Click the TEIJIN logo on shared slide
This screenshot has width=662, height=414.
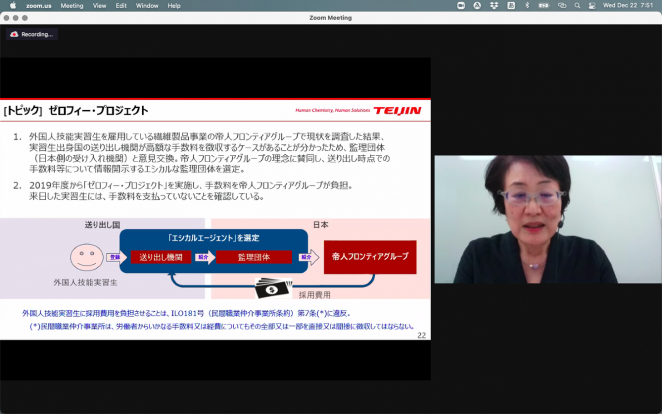(400, 109)
